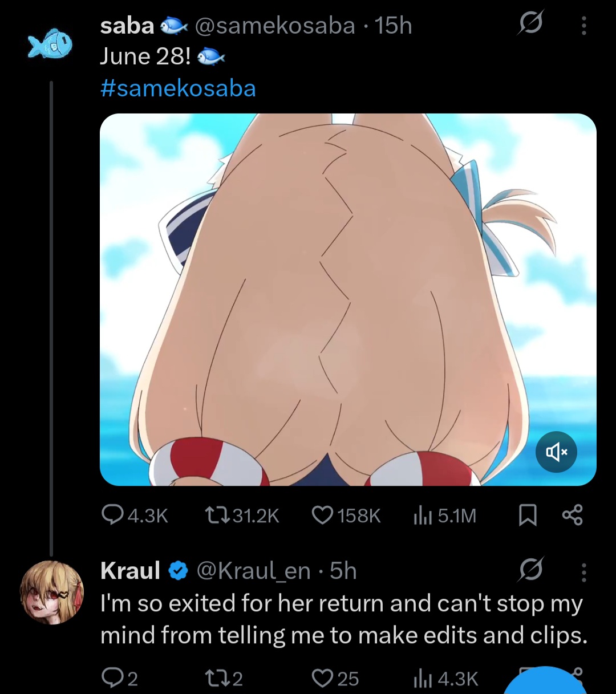Open Kraul's profile picture
The width and height of the screenshot is (616, 694).
pos(51,592)
